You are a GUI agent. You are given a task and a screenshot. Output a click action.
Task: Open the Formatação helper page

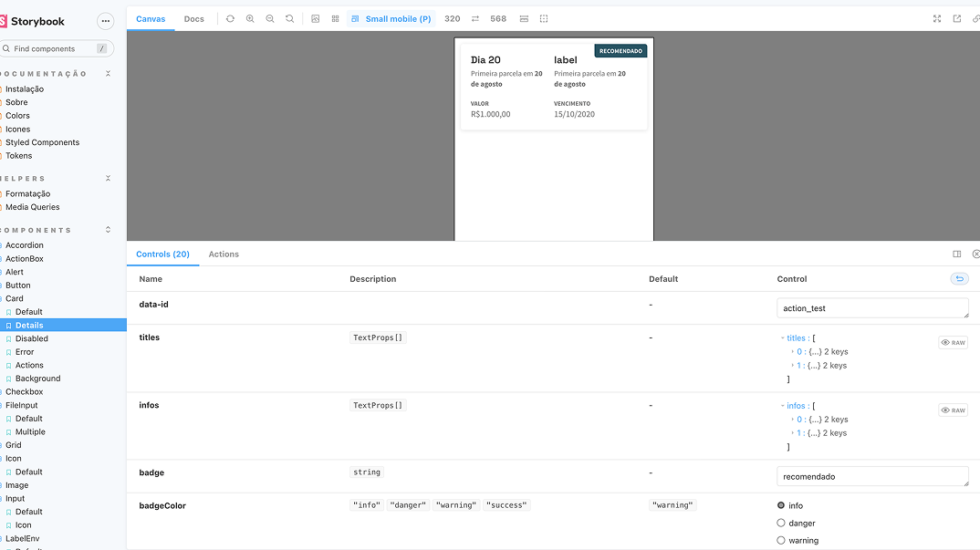(27, 193)
